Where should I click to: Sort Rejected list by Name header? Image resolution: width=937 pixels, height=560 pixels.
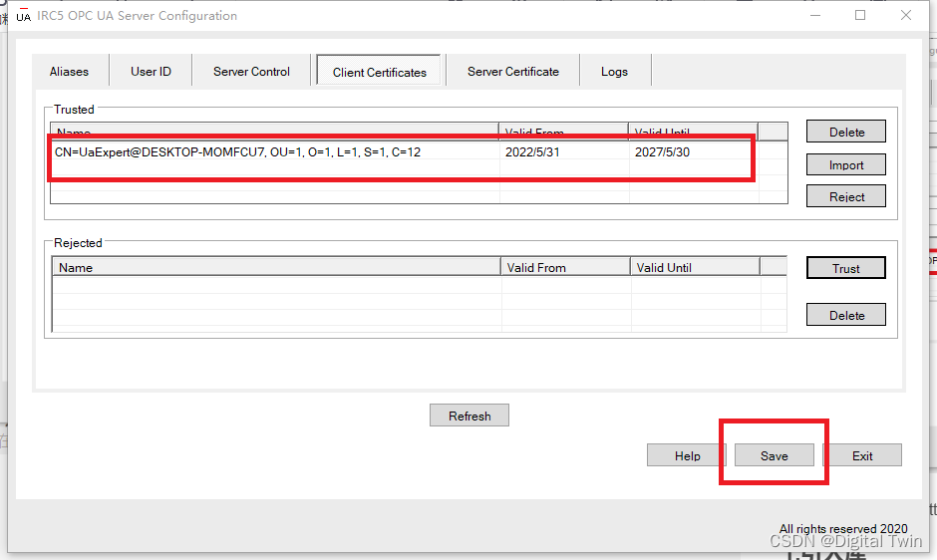(x=277, y=267)
